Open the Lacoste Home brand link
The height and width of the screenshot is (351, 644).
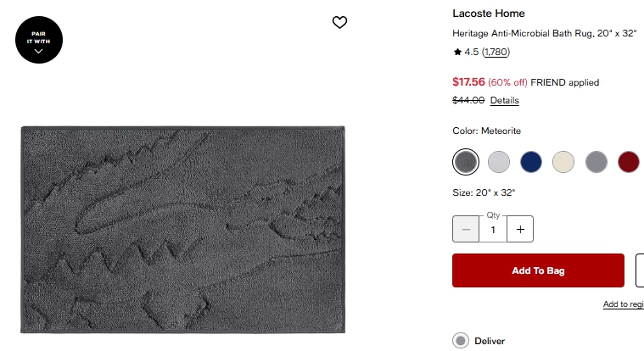click(x=489, y=14)
